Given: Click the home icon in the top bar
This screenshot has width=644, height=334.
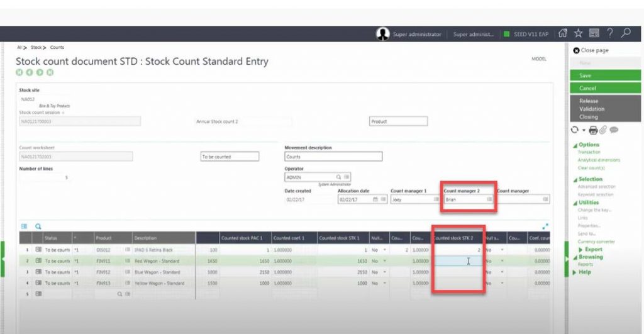Looking at the screenshot, I should point(563,34).
